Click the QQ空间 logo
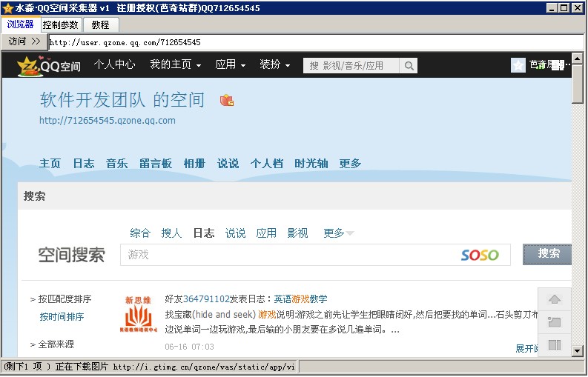This screenshot has height=377, width=588. tap(49, 66)
